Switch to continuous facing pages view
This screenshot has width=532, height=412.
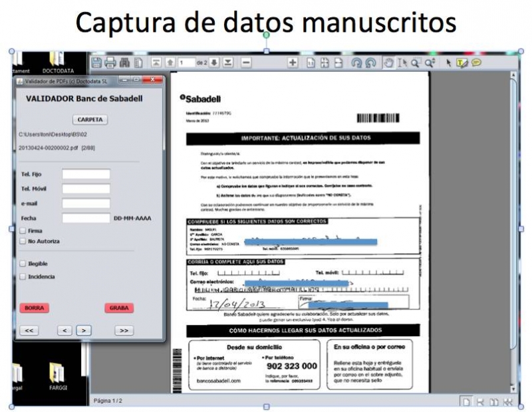click(x=508, y=402)
